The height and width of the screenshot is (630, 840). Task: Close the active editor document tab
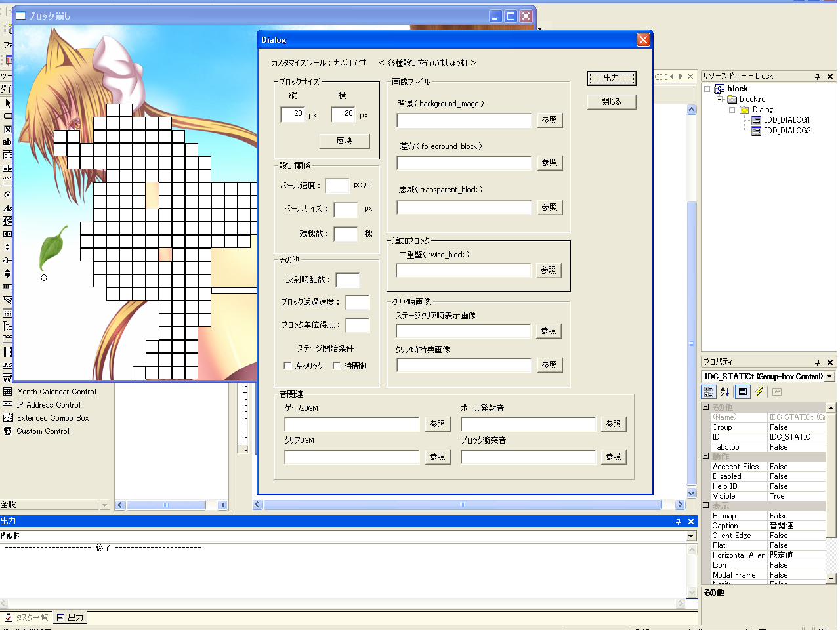(x=690, y=77)
